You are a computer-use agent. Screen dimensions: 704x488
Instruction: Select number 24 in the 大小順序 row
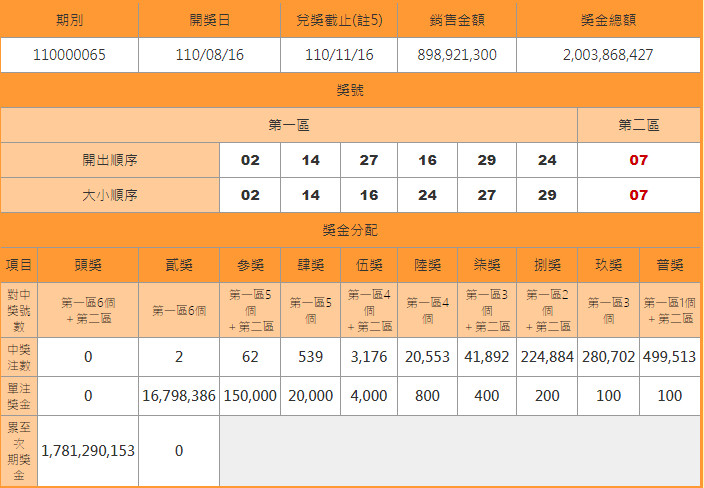coord(427,195)
